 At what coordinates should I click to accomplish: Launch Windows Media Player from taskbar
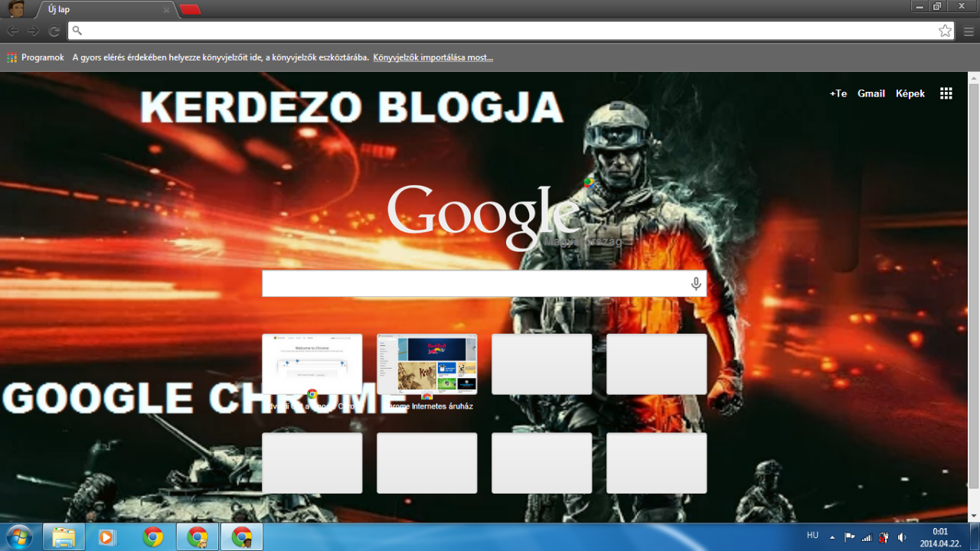pyautogui.click(x=108, y=537)
